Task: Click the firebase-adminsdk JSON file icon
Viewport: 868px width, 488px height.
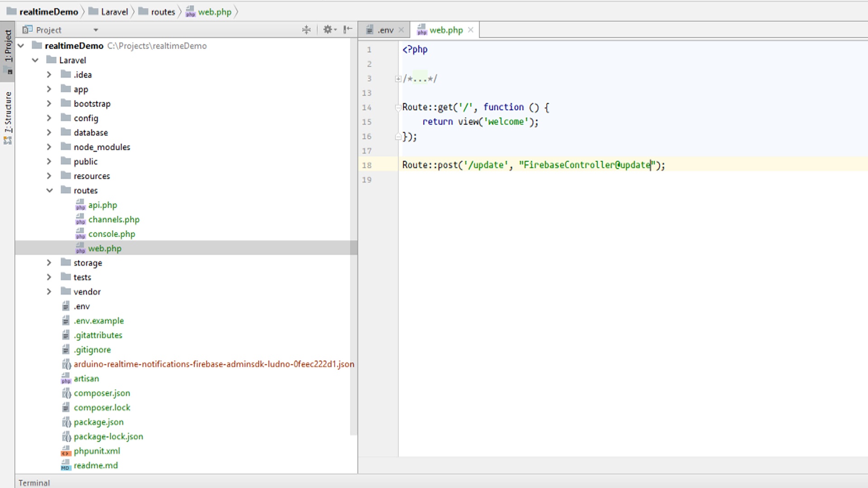Action: [x=66, y=364]
